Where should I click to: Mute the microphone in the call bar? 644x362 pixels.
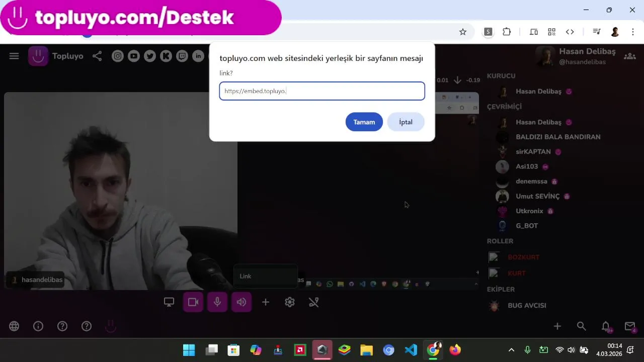pyautogui.click(x=217, y=302)
